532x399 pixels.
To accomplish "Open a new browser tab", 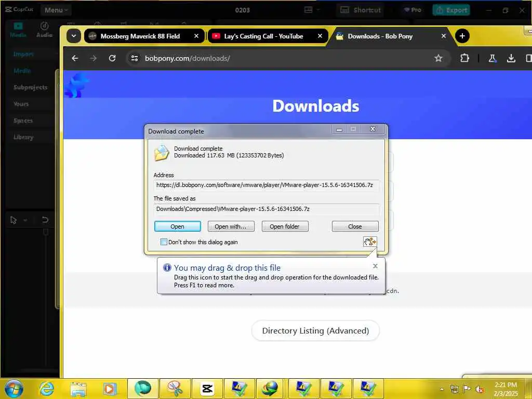I will pos(462,36).
